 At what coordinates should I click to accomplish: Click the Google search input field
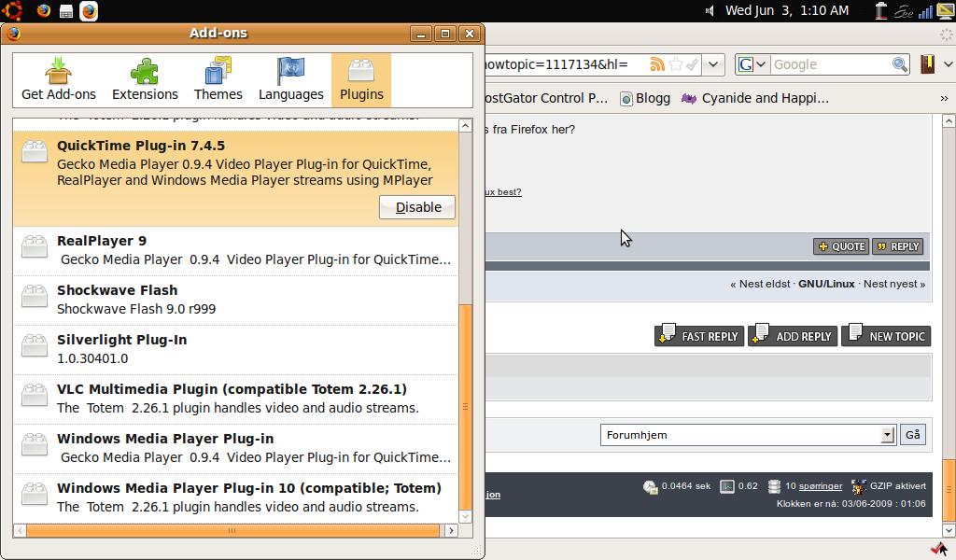830,64
